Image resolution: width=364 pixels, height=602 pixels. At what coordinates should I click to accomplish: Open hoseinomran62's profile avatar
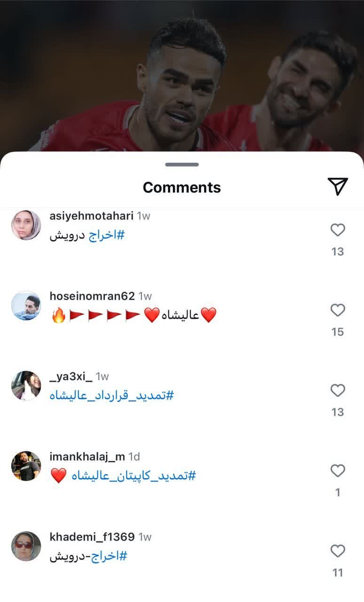(26, 306)
